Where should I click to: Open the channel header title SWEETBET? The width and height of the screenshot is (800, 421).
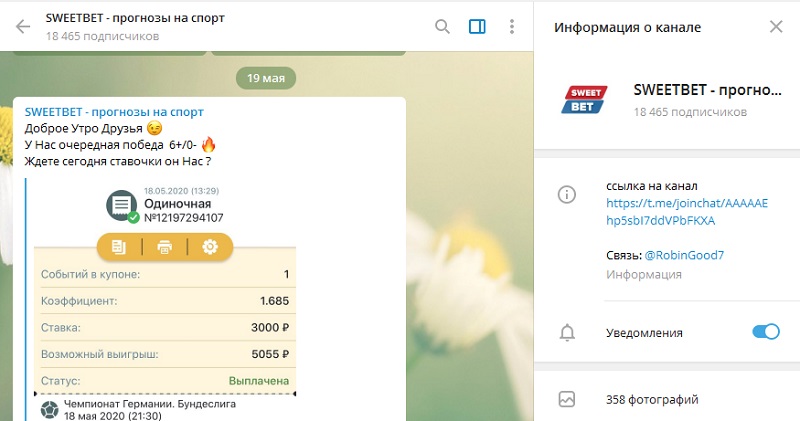(x=135, y=18)
